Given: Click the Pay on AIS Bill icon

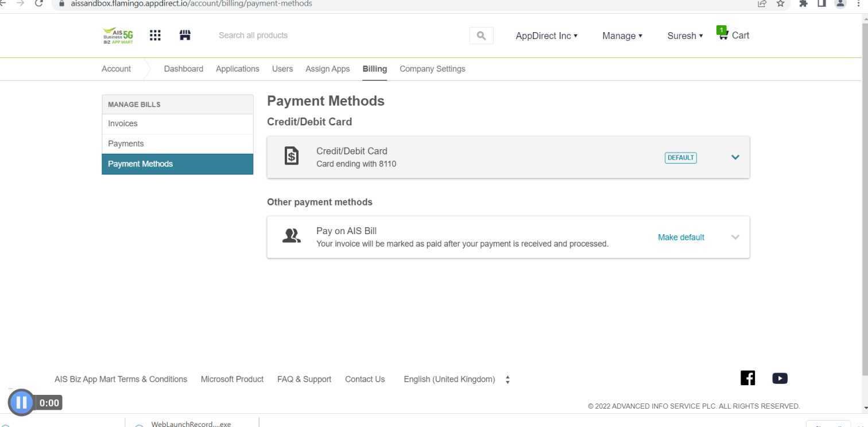Looking at the screenshot, I should click(291, 235).
